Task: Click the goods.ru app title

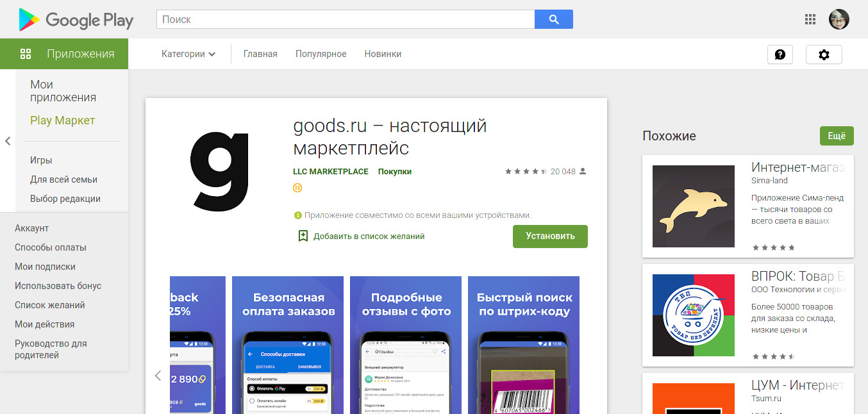Action: pyautogui.click(x=390, y=137)
